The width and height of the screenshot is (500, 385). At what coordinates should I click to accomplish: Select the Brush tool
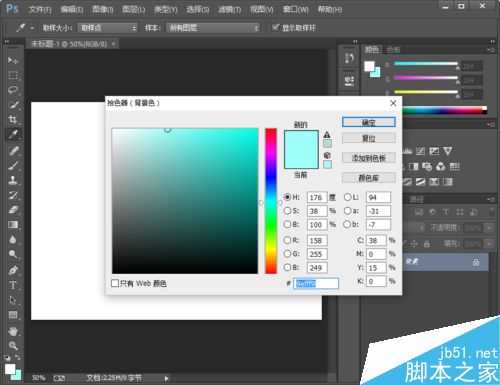(x=13, y=165)
